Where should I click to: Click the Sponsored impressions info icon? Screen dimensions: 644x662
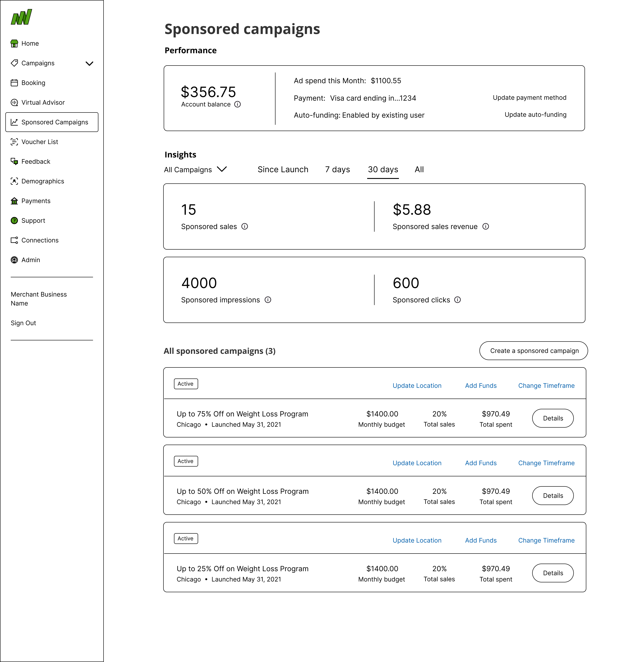pos(267,300)
